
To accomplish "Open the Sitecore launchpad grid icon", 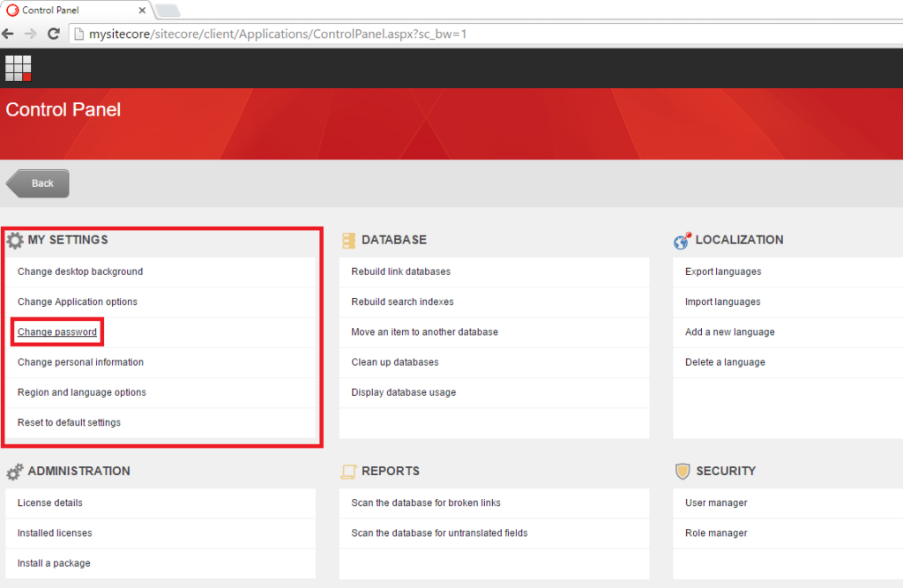I will tap(18, 69).
